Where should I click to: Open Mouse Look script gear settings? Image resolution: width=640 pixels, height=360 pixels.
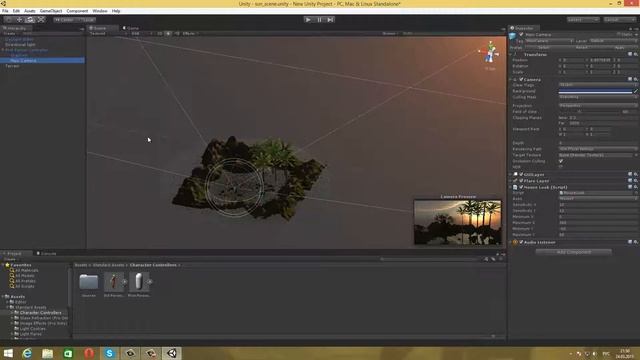click(x=636, y=187)
